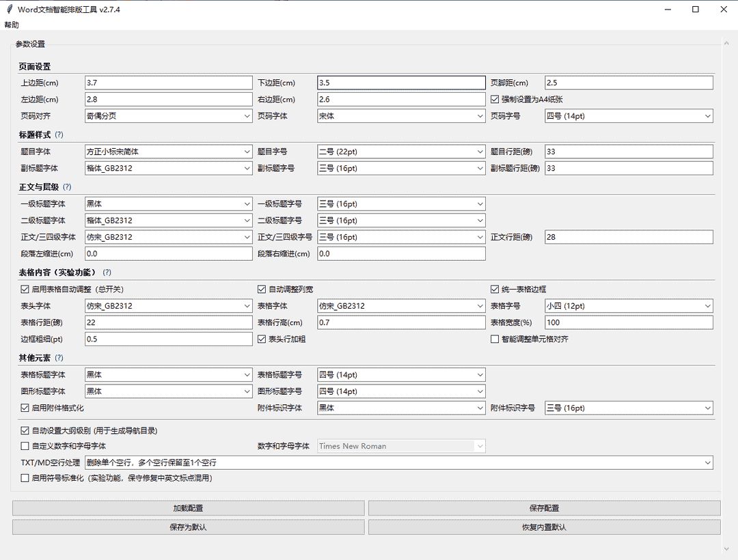This screenshot has width=738, height=560.
Task: Click the 右边距(cm) input field
Action: tap(401, 99)
